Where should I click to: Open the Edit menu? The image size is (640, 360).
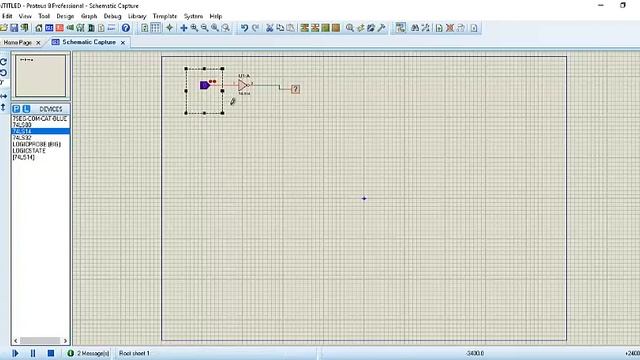[x=7, y=16]
